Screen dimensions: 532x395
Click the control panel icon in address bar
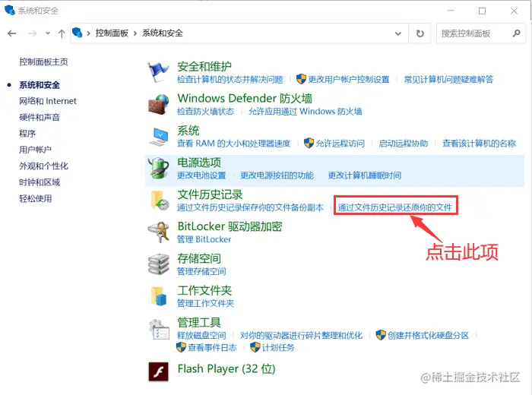(78, 33)
